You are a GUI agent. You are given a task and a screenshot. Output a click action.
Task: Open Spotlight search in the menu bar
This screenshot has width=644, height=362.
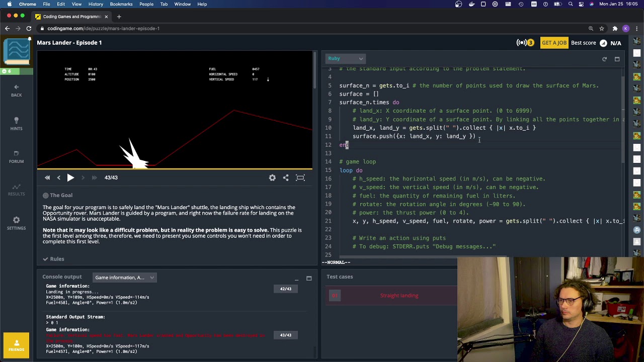571,4
